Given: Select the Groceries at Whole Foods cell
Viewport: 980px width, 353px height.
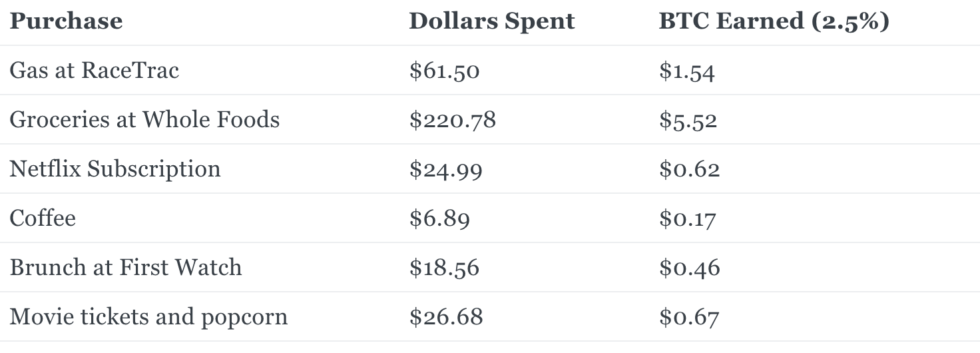Looking at the screenshot, I should click(x=144, y=119).
